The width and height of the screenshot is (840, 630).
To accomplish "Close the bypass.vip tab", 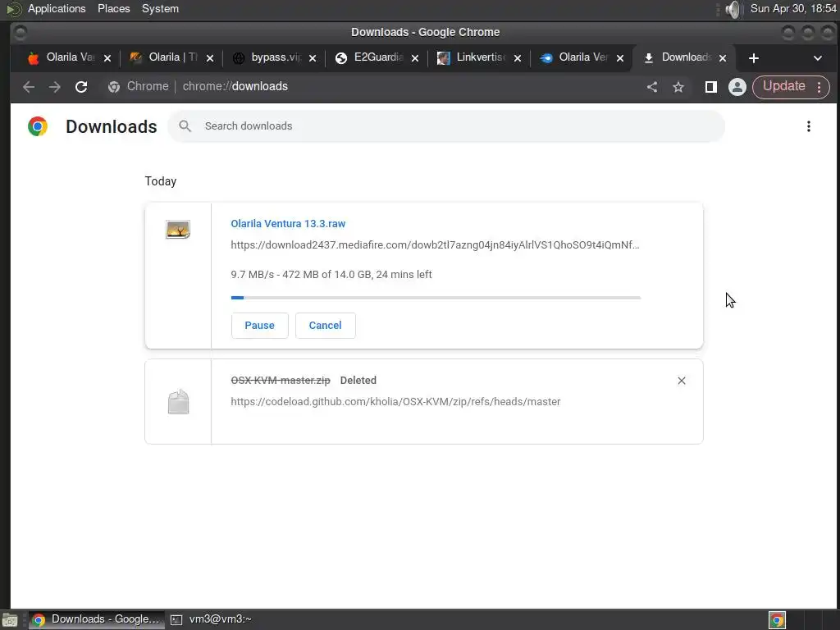I will click(x=313, y=58).
